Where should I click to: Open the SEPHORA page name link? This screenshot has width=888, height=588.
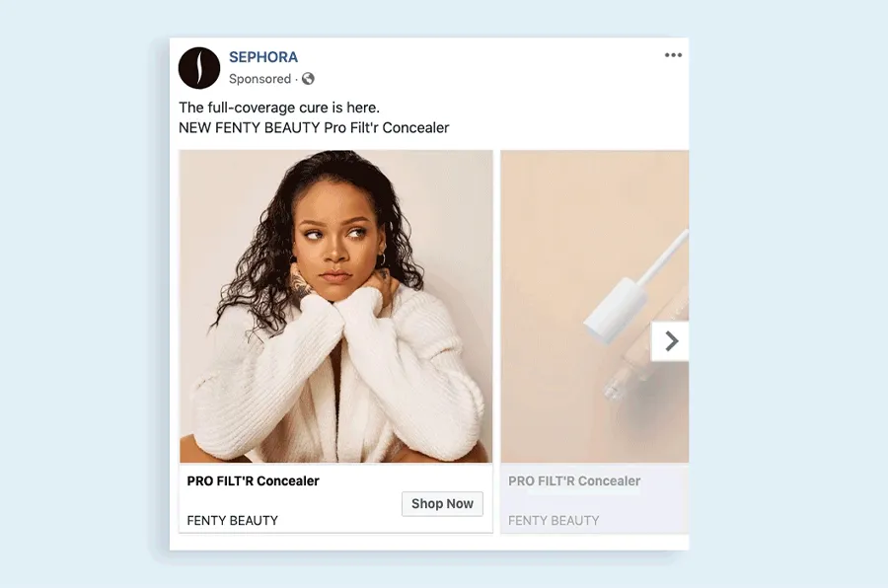pos(263,57)
